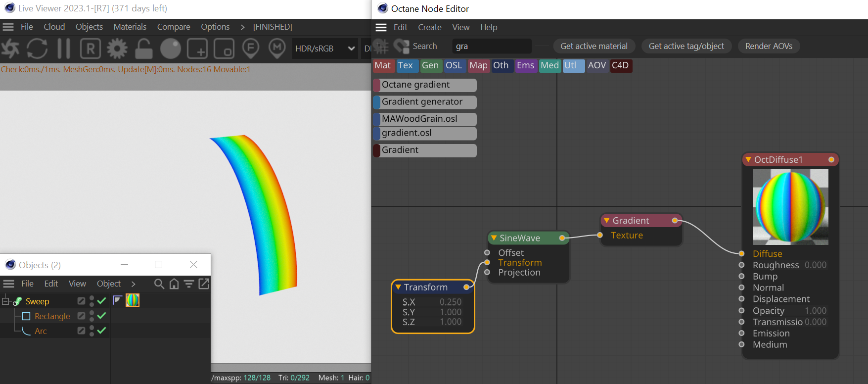Click the Render AOVs button

(x=769, y=46)
